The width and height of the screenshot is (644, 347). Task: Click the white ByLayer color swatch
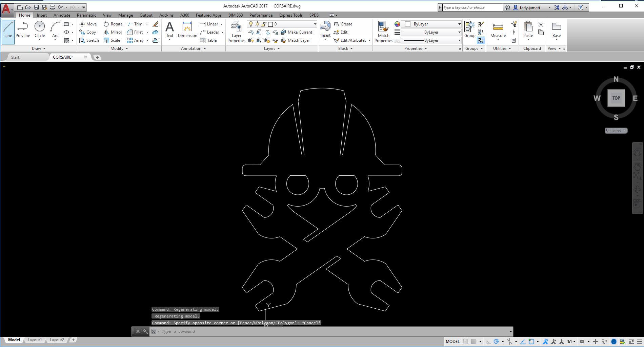pyautogui.click(x=408, y=24)
